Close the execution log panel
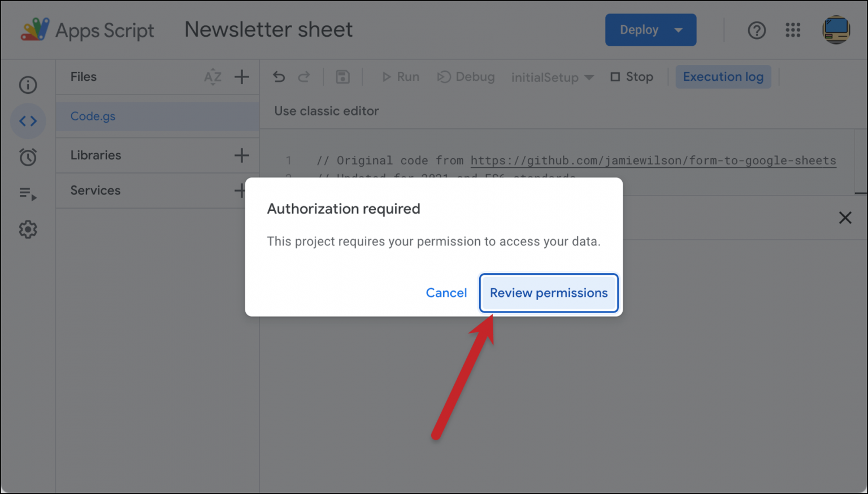The height and width of the screenshot is (494, 868). 845,218
